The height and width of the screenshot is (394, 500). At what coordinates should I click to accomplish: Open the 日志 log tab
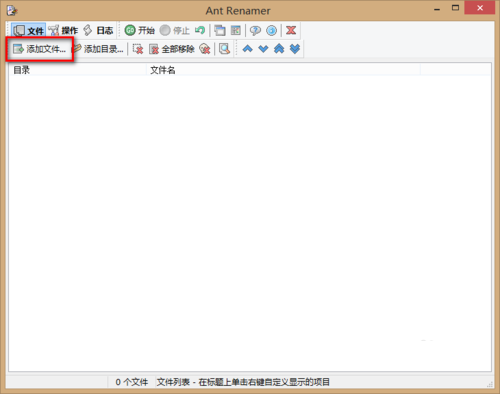tap(98, 31)
